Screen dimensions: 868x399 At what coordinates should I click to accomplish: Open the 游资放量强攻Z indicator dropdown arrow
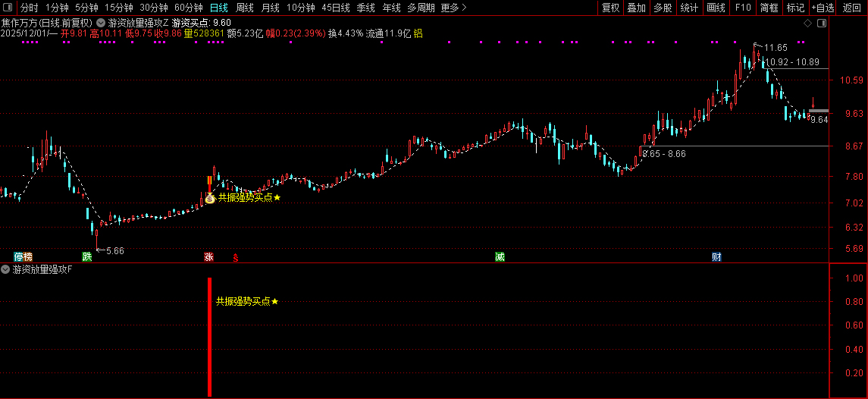(x=100, y=24)
